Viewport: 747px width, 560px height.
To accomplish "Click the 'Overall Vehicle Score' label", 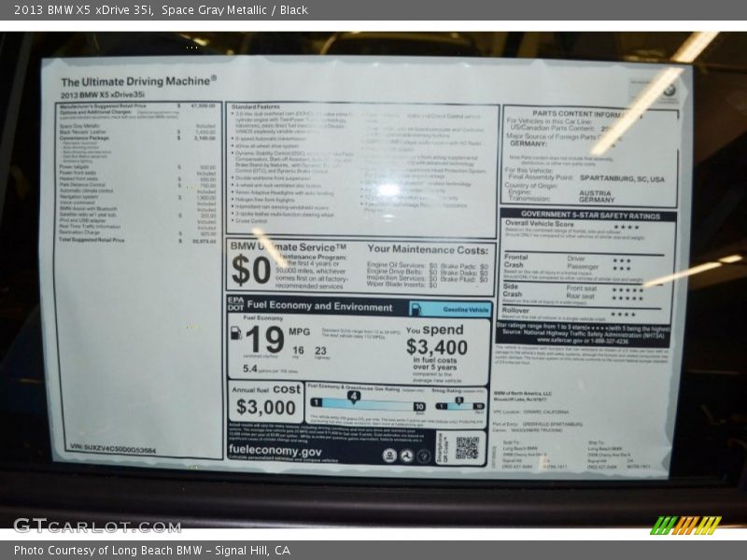I will click(x=540, y=223).
